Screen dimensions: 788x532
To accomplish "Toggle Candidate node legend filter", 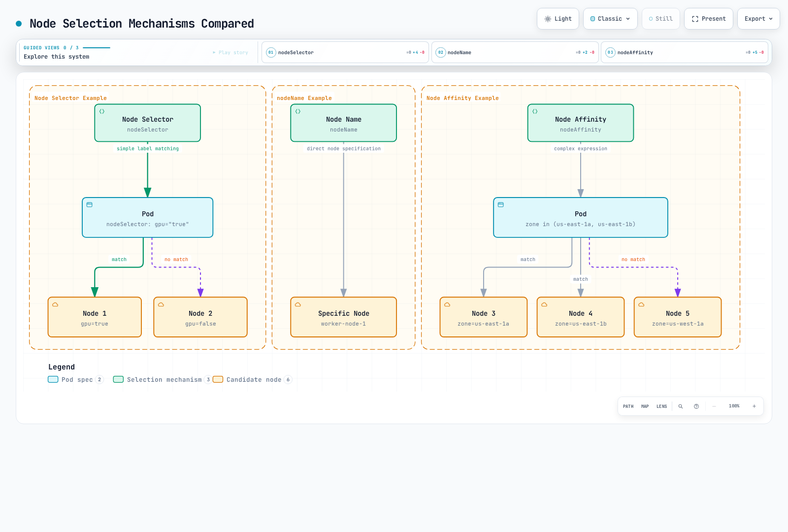I will click(253, 379).
